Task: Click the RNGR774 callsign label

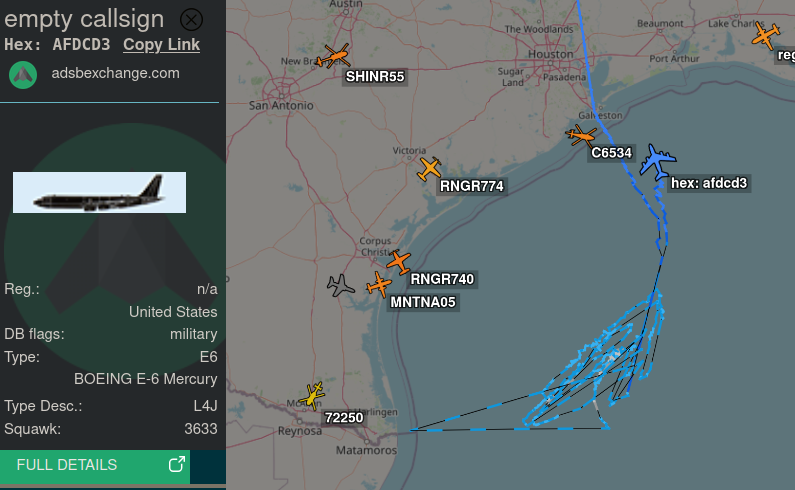Action: 472,186
